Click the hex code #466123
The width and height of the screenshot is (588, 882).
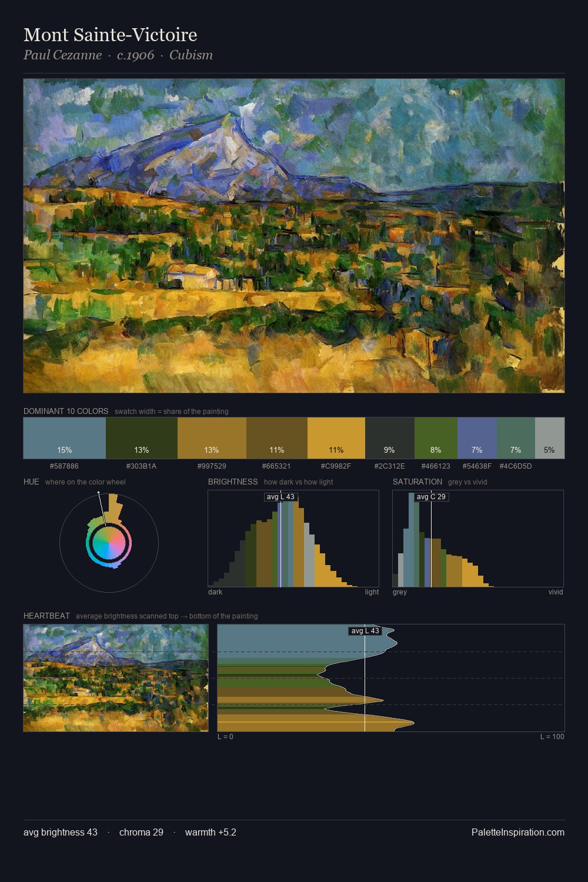tap(436, 466)
